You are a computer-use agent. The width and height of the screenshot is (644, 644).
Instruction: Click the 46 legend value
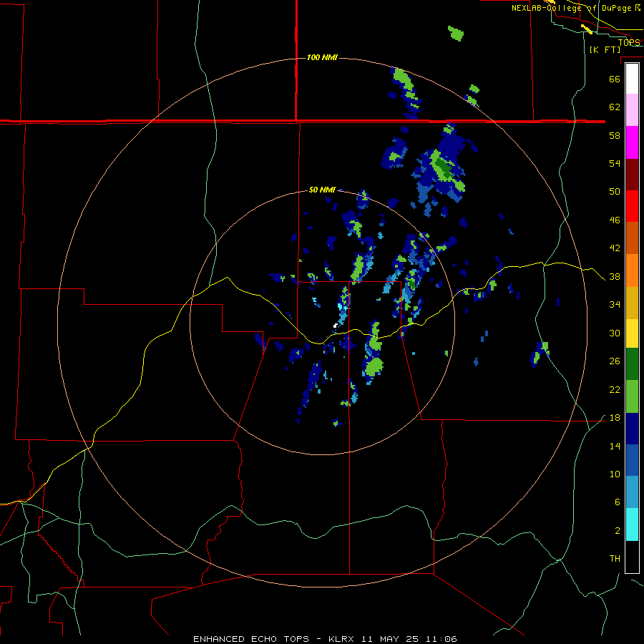[x=615, y=220]
